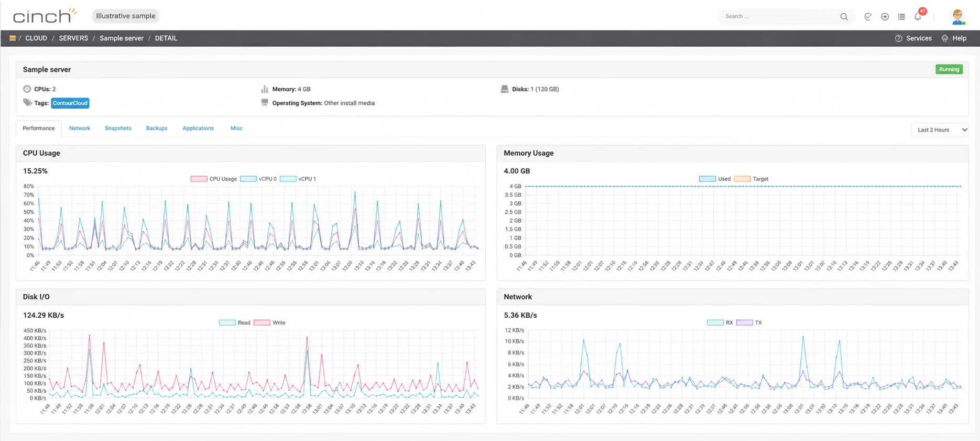Toggle CPU Usage series in legend
The width and height of the screenshot is (980, 441).
pos(214,179)
